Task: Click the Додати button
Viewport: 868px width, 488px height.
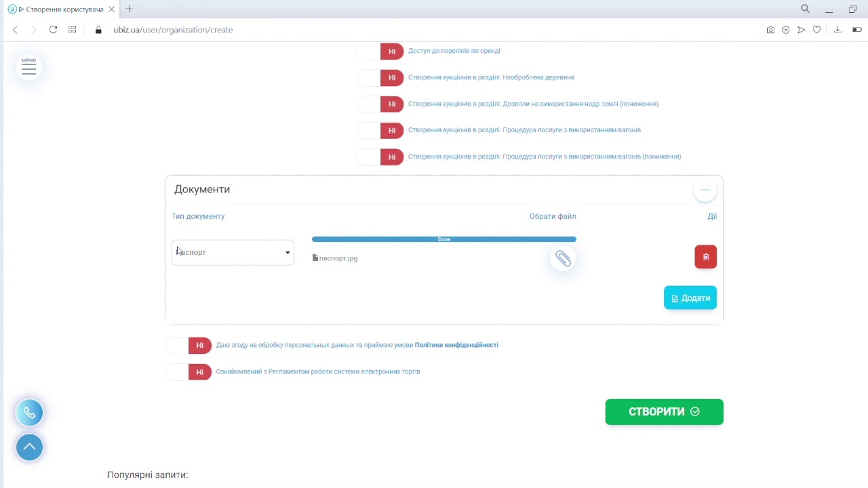Action: 690,298
